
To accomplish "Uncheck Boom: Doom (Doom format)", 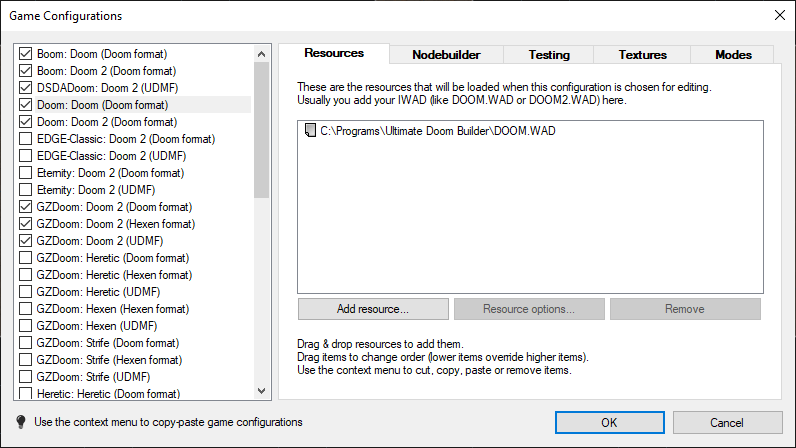I will click(25, 53).
